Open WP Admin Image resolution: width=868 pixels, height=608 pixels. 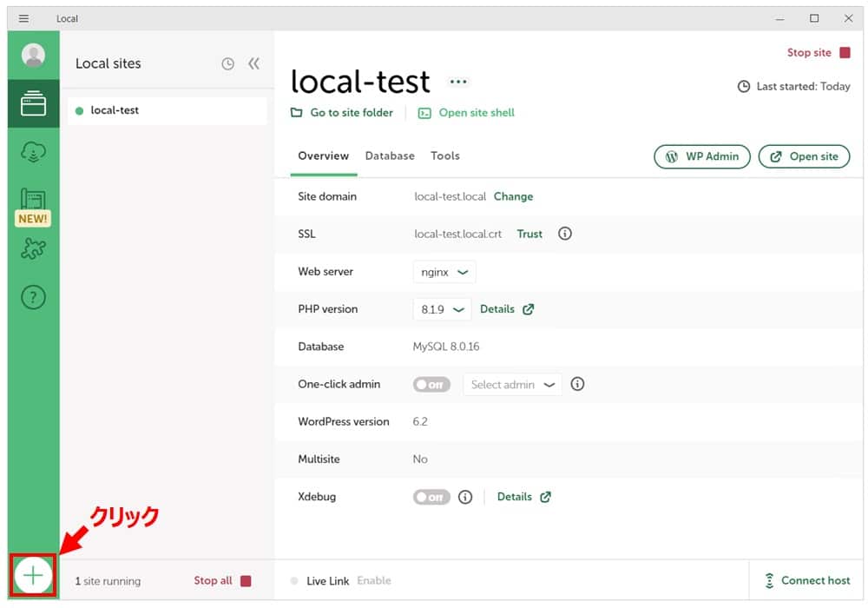(x=702, y=156)
